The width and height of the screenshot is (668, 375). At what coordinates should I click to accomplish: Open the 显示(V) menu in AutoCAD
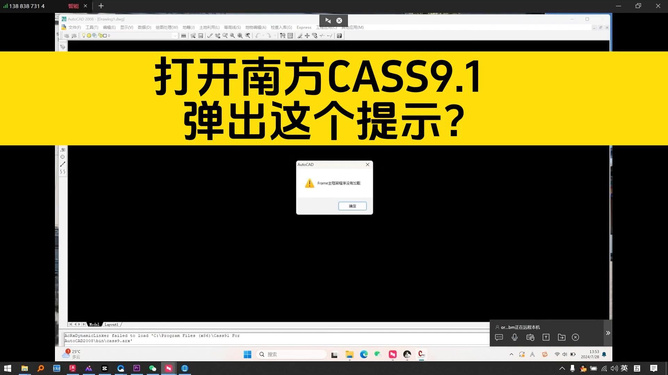tap(127, 27)
